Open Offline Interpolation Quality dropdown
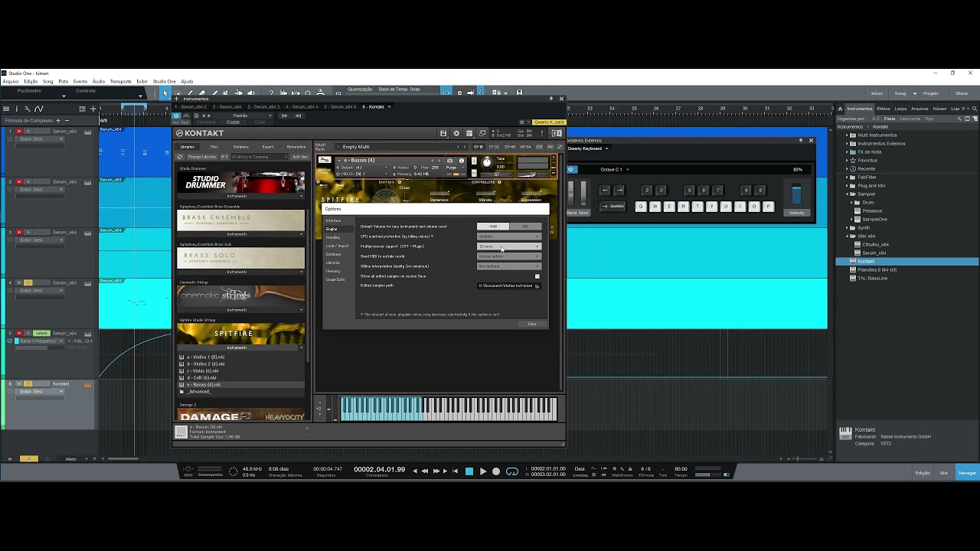This screenshot has width=980, height=551. (x=509, y=266)
